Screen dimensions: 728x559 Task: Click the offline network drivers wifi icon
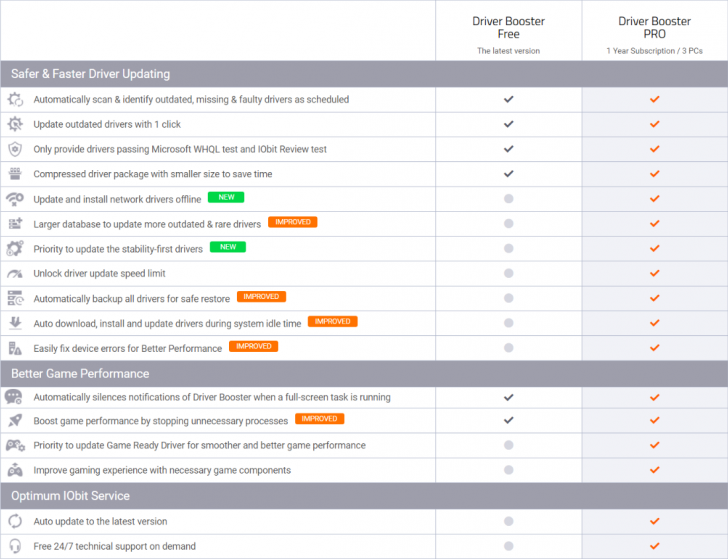15,199
